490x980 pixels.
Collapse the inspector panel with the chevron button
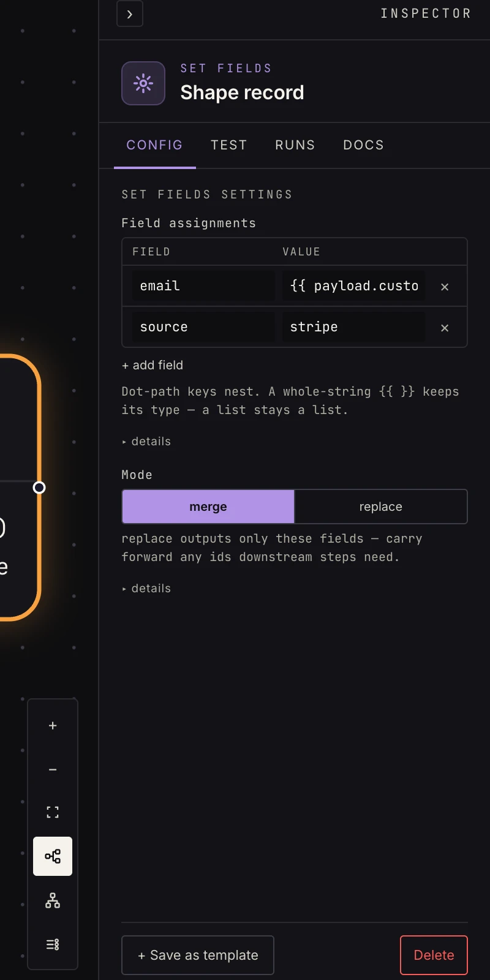(x=130, y=13)
